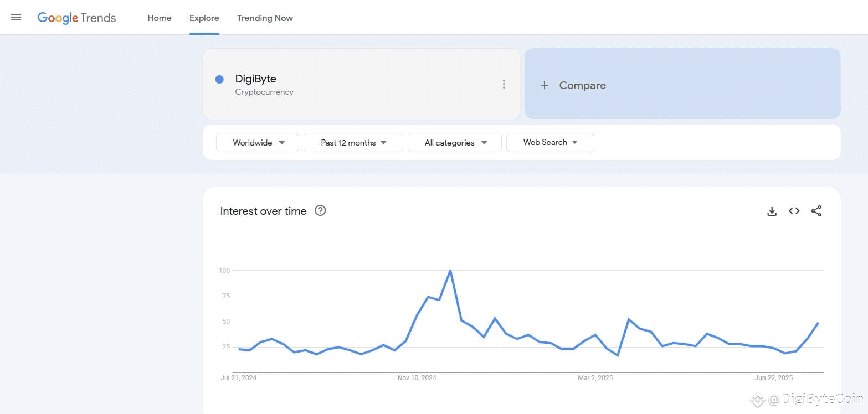This screenshot has width=868, height=414.
Task: Click the Mar 2, 2025 axis label
Action: tap(595, 378)
